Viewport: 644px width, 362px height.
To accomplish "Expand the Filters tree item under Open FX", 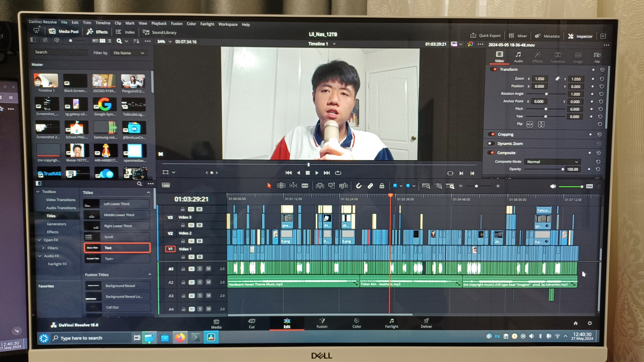I will tap(43, 248).
